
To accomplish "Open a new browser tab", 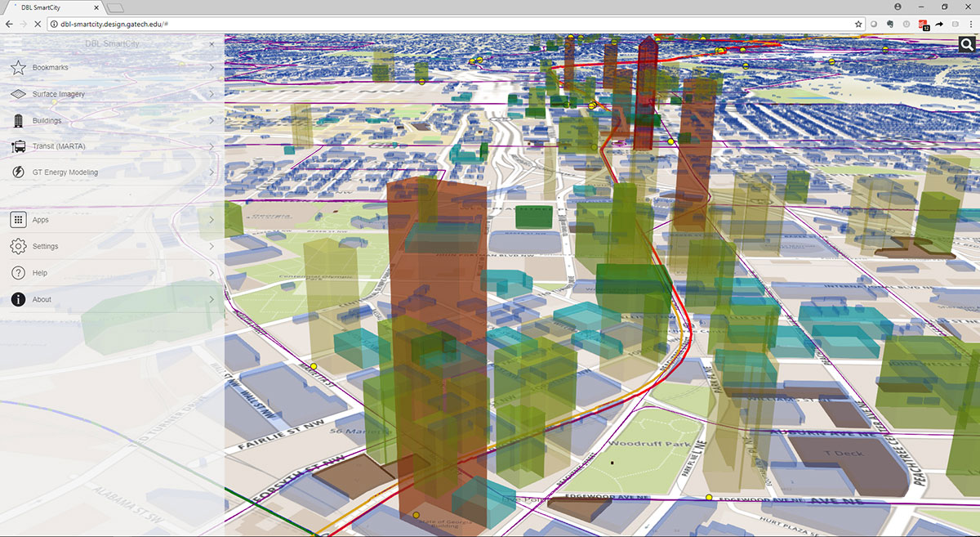I will [x=115, y=8].
